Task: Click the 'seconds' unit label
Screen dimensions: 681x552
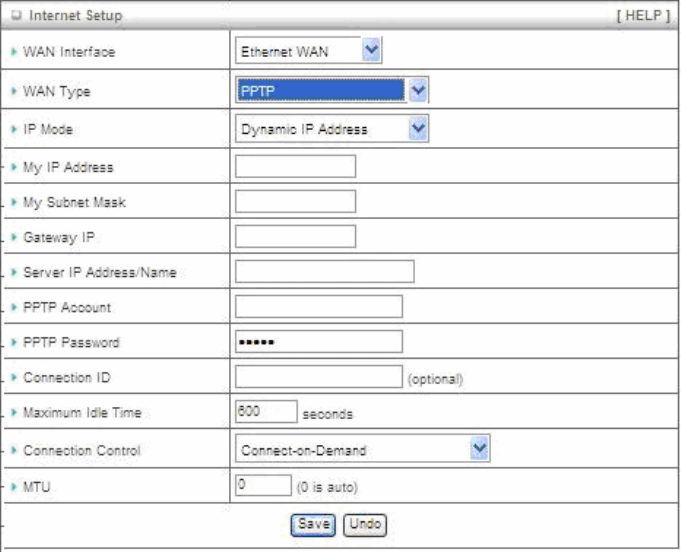Action: coord(327,414)
